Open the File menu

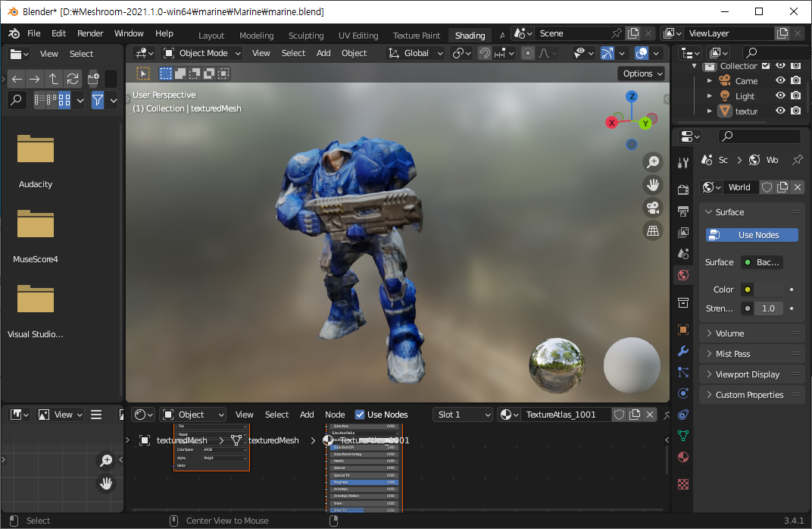33,33
